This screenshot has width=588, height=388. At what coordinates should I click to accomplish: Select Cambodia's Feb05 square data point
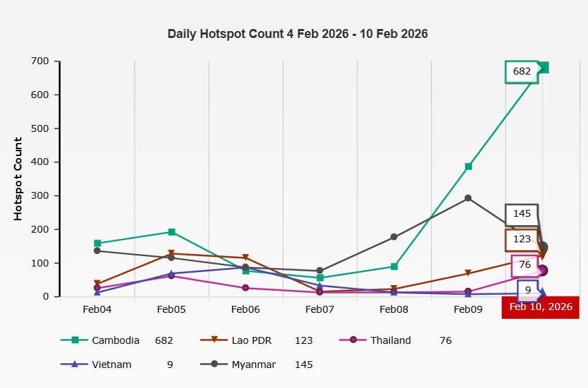click(x=171, y=232)
